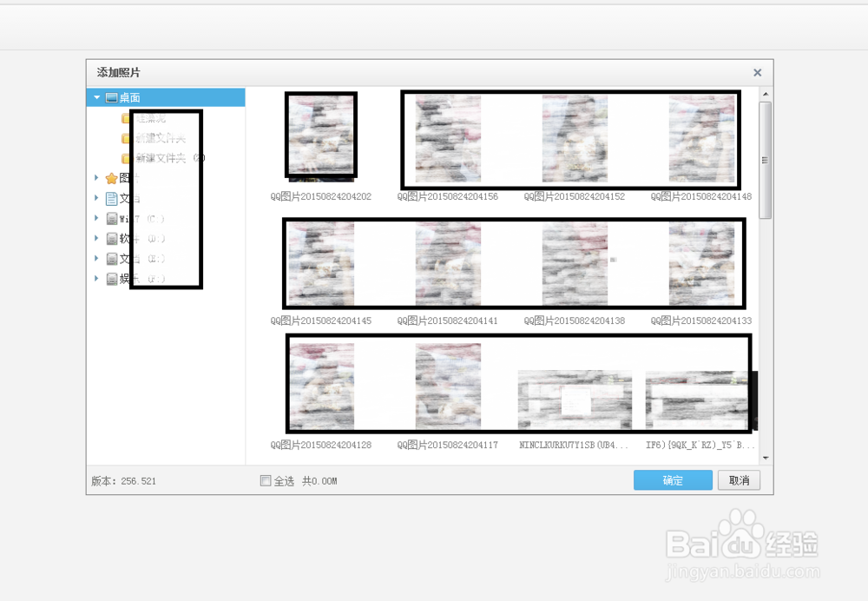
Task: Expand the (F:) drive node
Action: pos(96,278)
